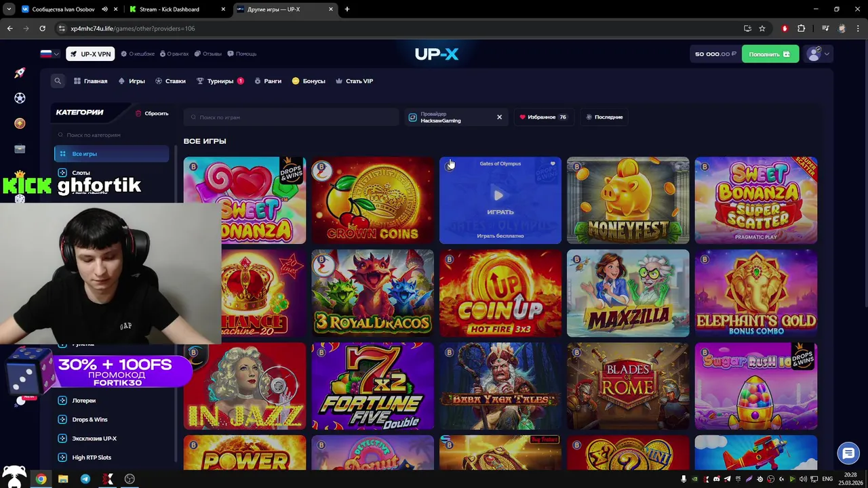Screen dimensions: 868x488
Task: Switch to the Stream - Kick Dashboard tab
Action: 176,9
